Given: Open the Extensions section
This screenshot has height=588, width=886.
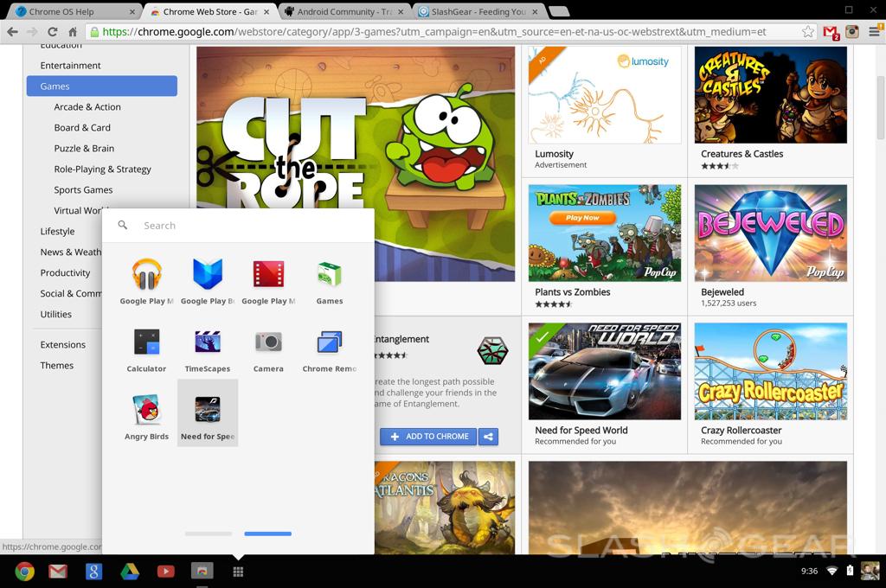Looking at the screenshot, I should coord(64,344).
